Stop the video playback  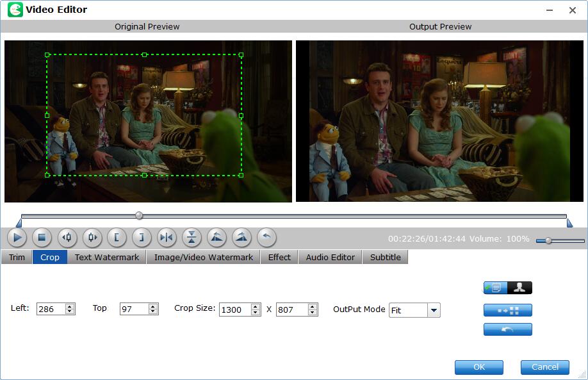pyautogui.click(x=42, y=238)
